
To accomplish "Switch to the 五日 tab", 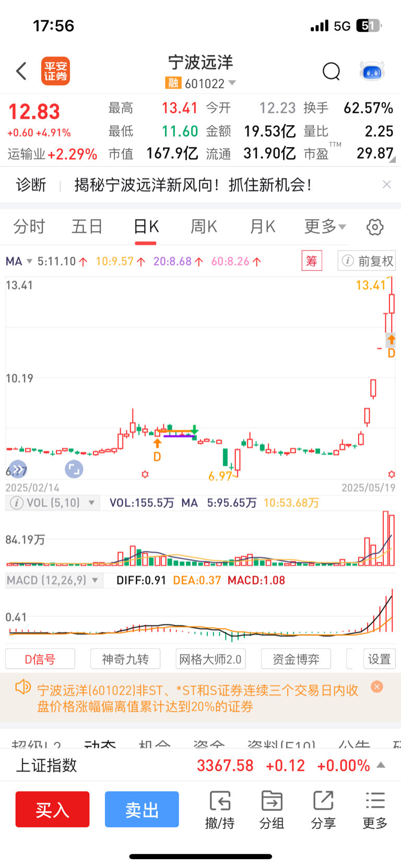I will click(87, 227).
